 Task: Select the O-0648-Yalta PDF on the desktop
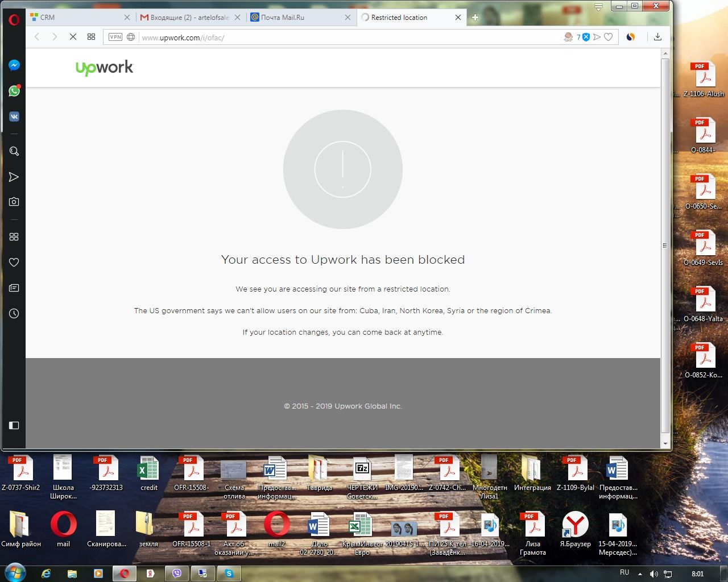point(704,304)
